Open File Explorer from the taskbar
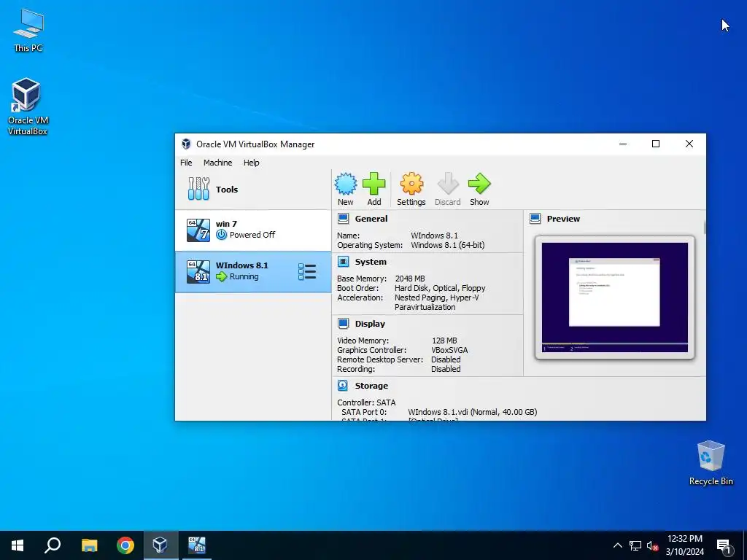This screenshot has width=747, height=560. [89, 545]
